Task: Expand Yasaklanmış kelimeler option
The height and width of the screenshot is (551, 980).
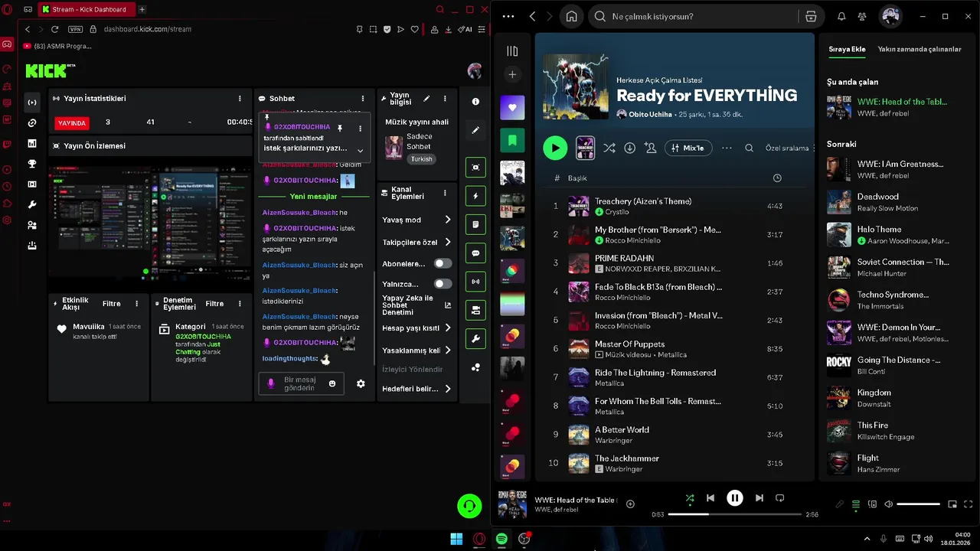Action: click(448, 350)
